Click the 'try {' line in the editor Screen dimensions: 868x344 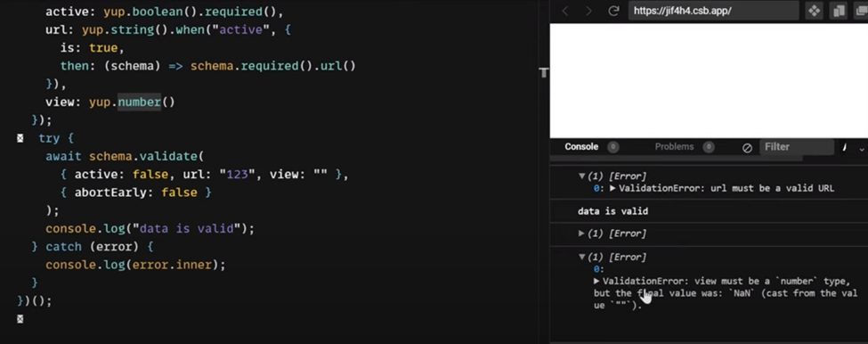(56, 138)
